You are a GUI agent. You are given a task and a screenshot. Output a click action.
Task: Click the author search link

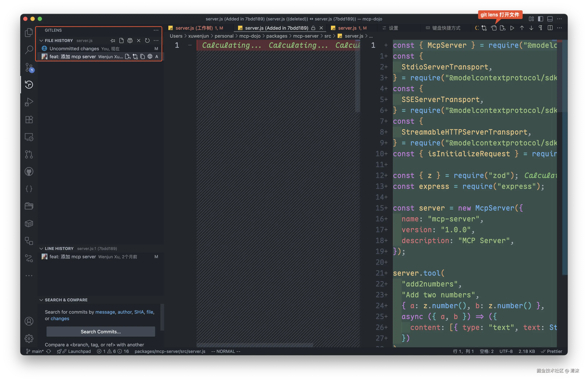pos(125,312)
